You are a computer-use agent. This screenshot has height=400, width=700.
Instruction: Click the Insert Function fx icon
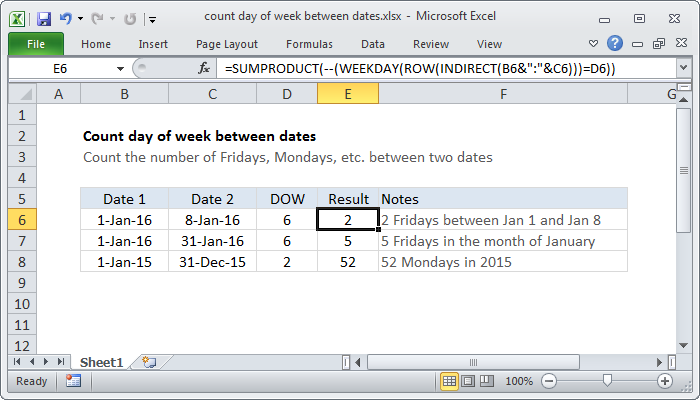point(204,68)
